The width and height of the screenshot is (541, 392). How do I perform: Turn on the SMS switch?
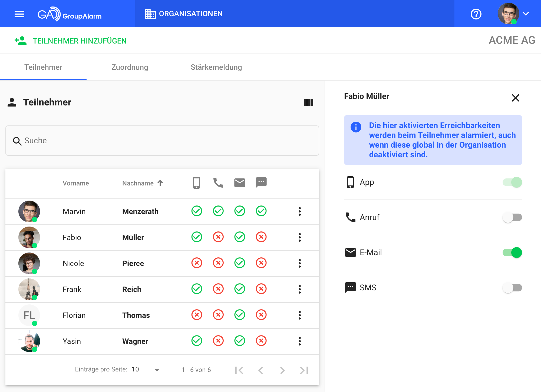[x=512, y=288]
